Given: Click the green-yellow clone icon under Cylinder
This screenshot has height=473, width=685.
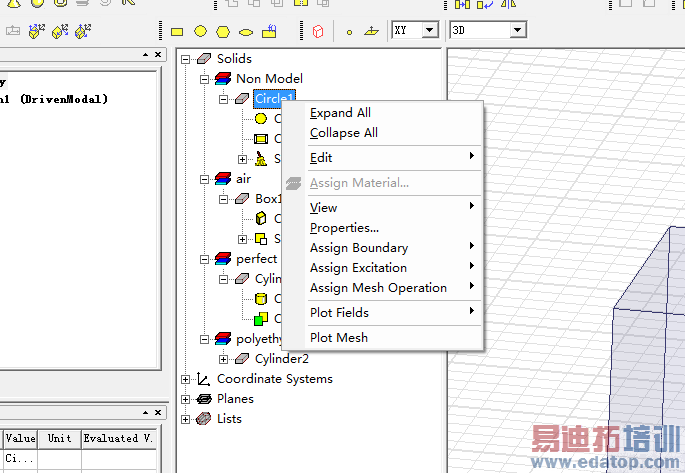Looking at the screenshot, I should [261, 319].
